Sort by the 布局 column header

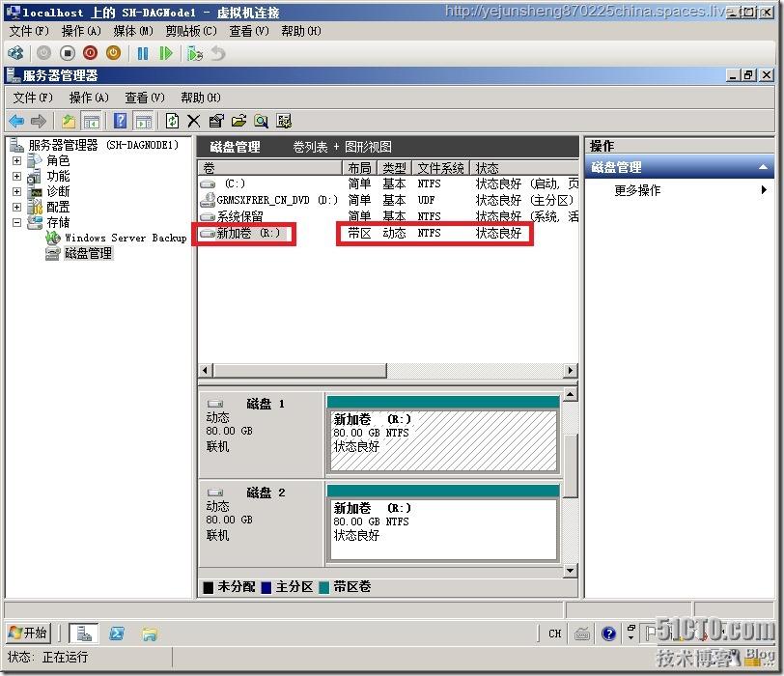(359, 168)
